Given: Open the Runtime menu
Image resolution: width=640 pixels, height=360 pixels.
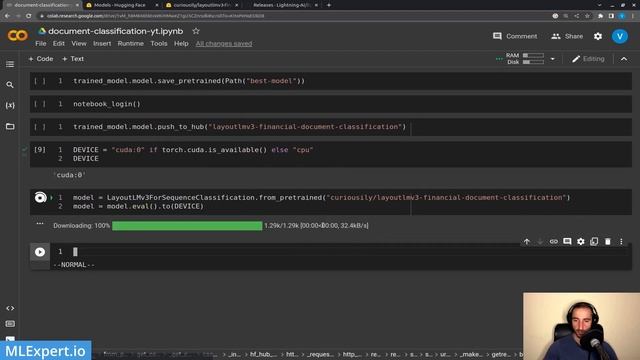Looking at the screenshot, I should tap(131, 43).
